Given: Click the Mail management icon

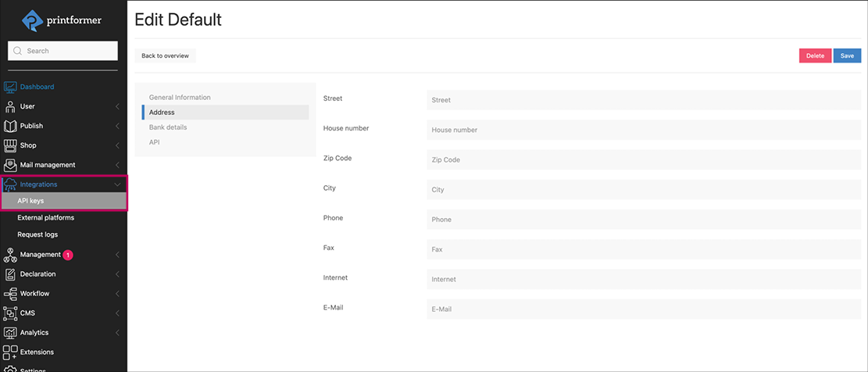Looking at the screenshot, I should 10,165.
